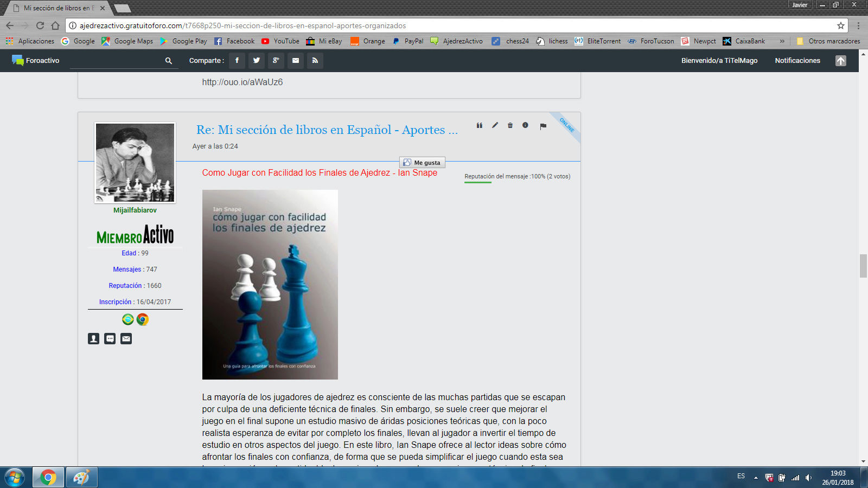
Task: Open the Google Maps bookmark
Action: [x=127, y=41]
